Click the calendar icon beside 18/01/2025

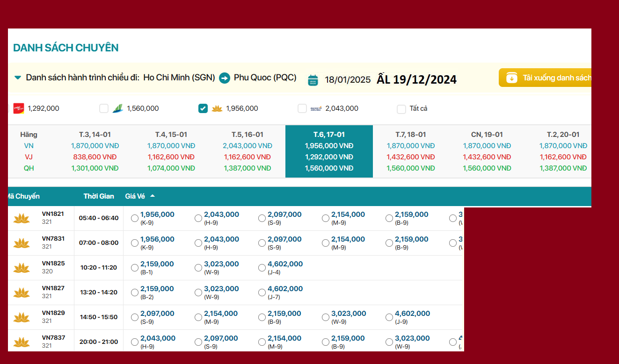click(313, 80)
